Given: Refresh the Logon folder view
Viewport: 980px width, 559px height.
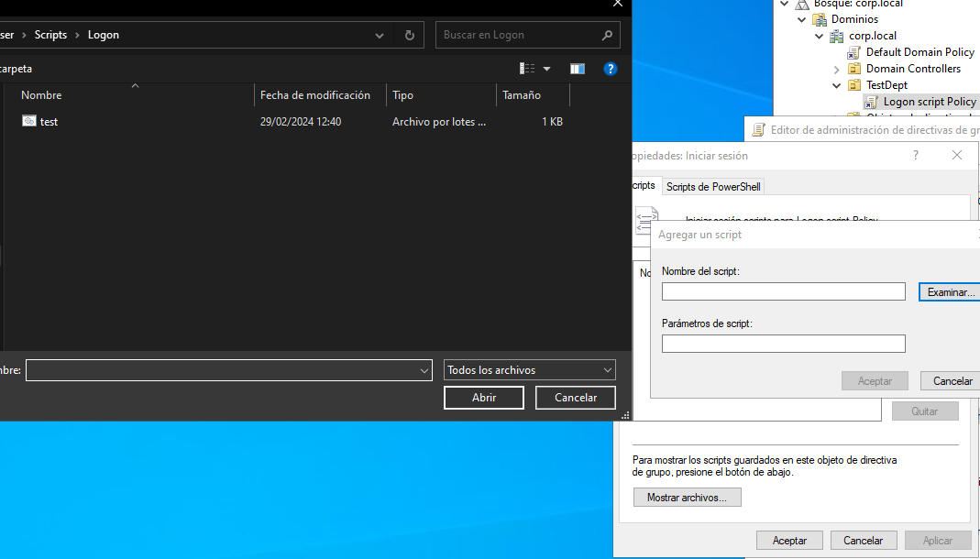Looking at the screenshot, I should [410, 35].
